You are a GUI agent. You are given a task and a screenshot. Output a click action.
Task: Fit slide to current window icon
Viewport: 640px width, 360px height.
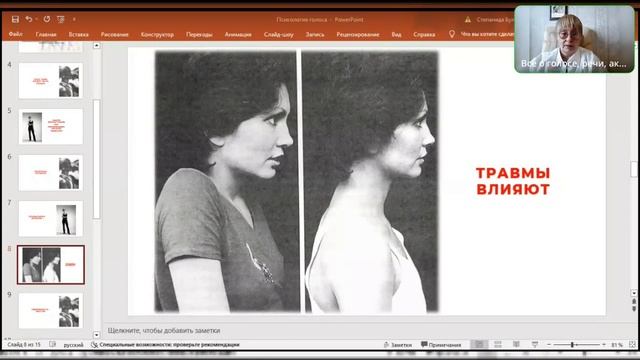tap(632, 345)
